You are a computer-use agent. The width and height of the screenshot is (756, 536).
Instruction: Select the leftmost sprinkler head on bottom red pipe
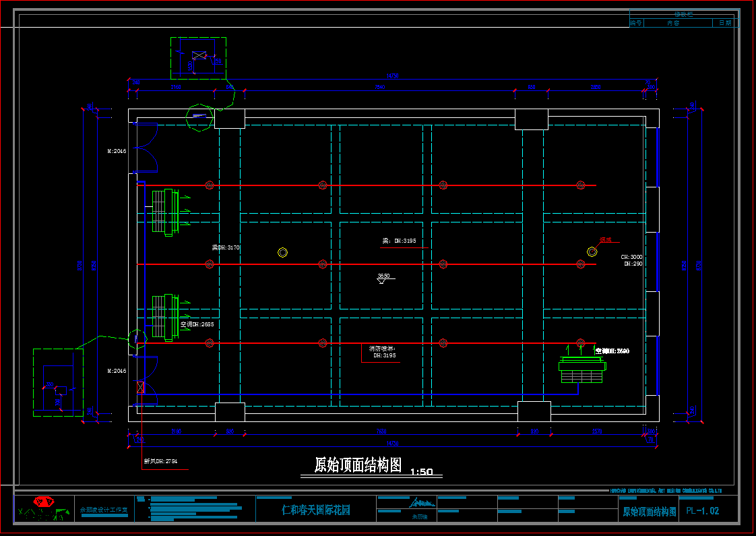(210, 343)
